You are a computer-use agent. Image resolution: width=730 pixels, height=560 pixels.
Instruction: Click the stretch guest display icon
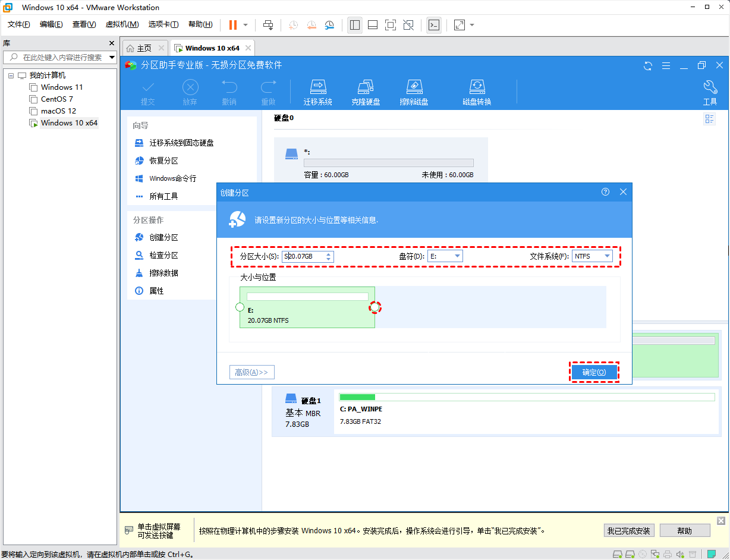(460, 25)
